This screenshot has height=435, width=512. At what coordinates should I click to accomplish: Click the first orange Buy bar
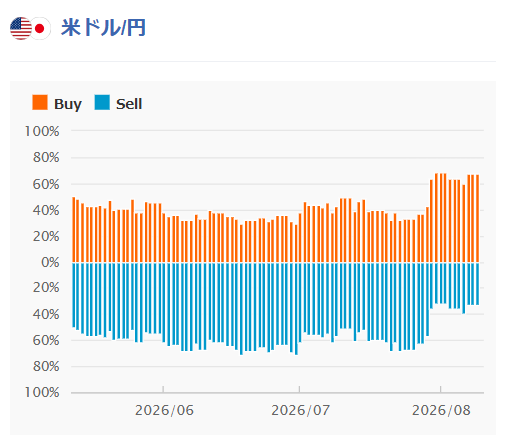74,229
